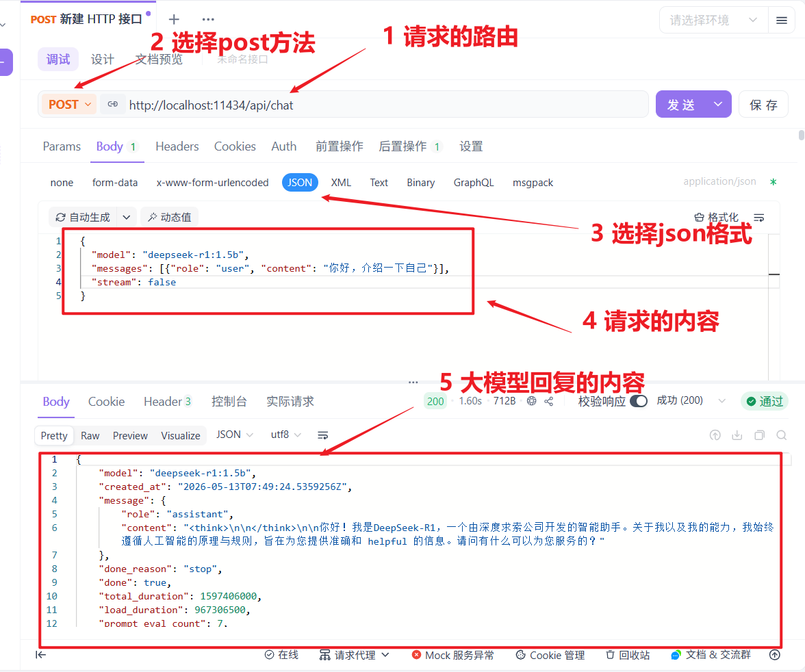
Task: Click the 动态值 dynamic value button
Action: (170, 217)
